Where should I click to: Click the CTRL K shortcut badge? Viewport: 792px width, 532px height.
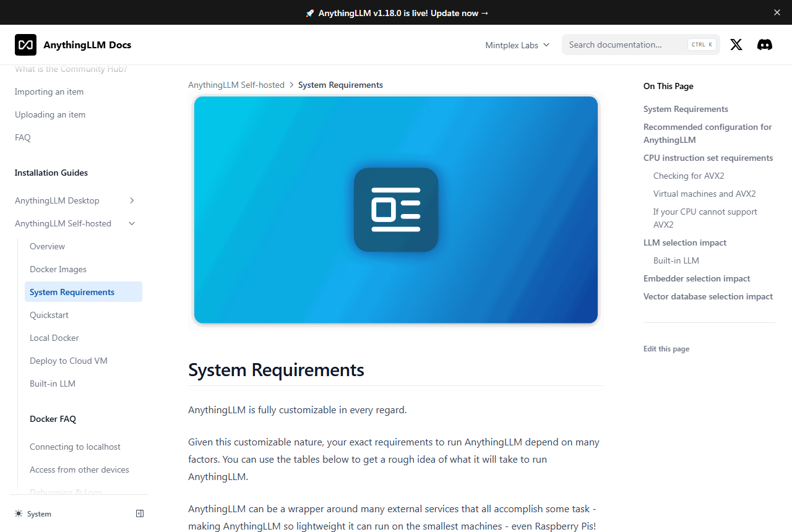click(702, 45)
